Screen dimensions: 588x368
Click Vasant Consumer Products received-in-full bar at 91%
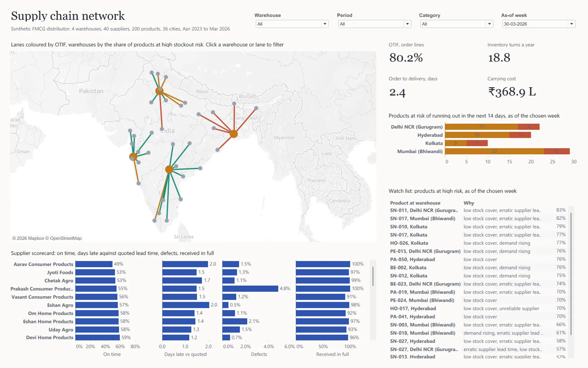point(320,297)
